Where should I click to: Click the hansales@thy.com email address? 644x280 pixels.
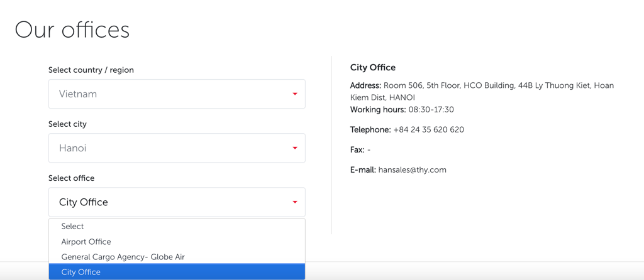(x=412, y=170)
